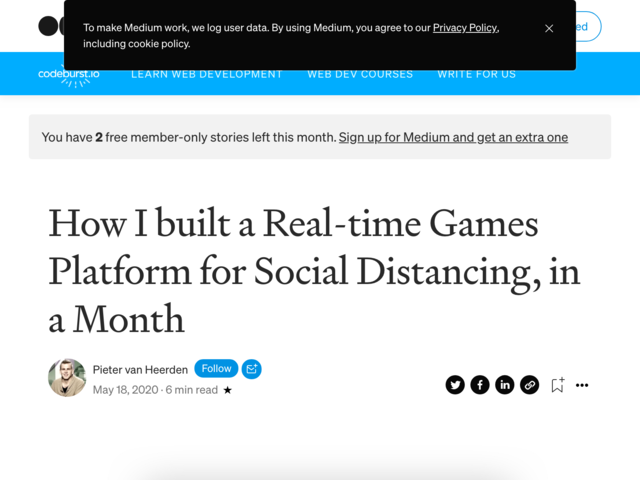Open the author name Pieter van Heerden
The width and height of the screenshot is (640, 480).
(x=140, y=370)
